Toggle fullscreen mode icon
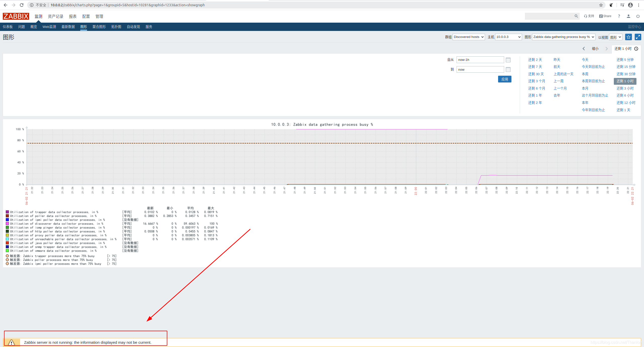Image resolution: width=644 pixels, height=347 pixels. (x=638, y=37)
